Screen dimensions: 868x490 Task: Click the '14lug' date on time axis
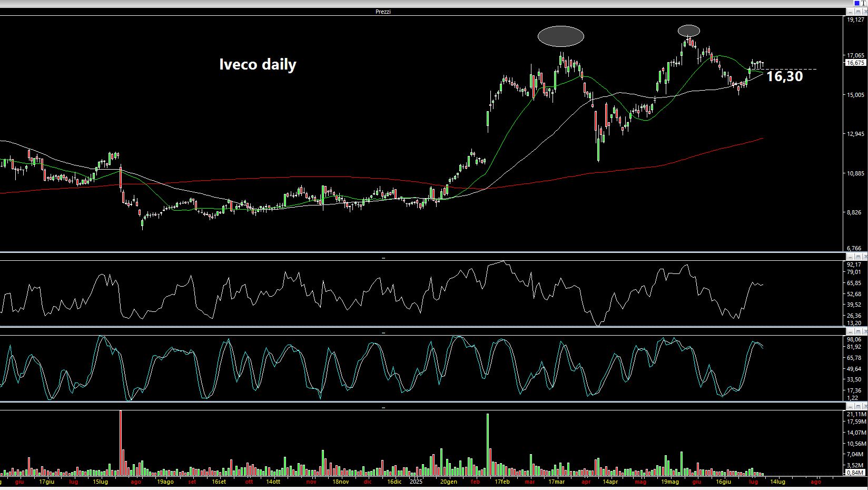click(778, 482)
